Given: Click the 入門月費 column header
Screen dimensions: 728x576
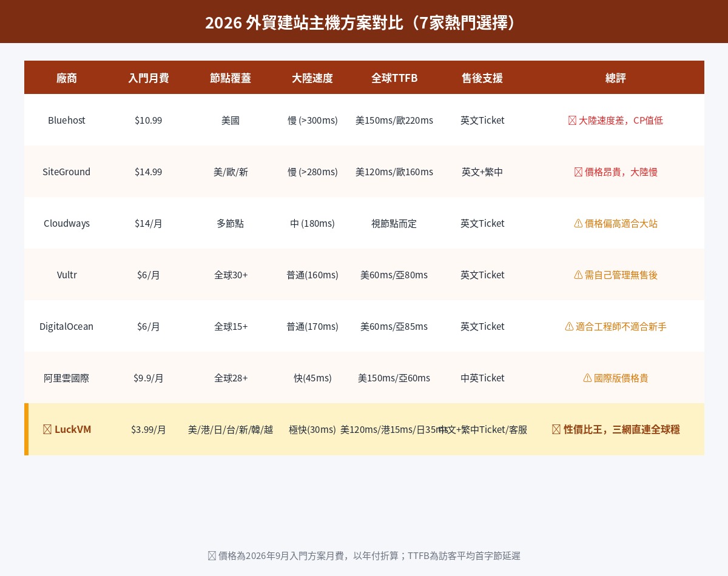Looking at the screenshot, I should coord(149,78).
